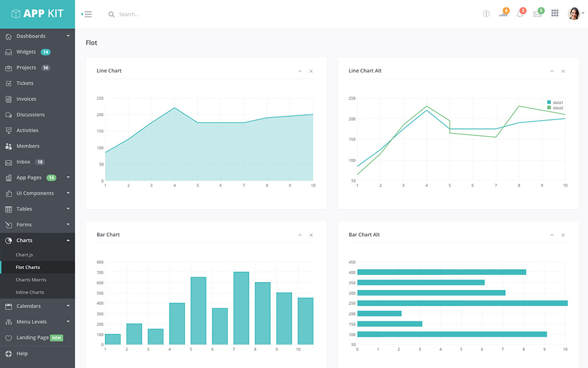Collapse the Line Chart panel

[x=300, y=71]
